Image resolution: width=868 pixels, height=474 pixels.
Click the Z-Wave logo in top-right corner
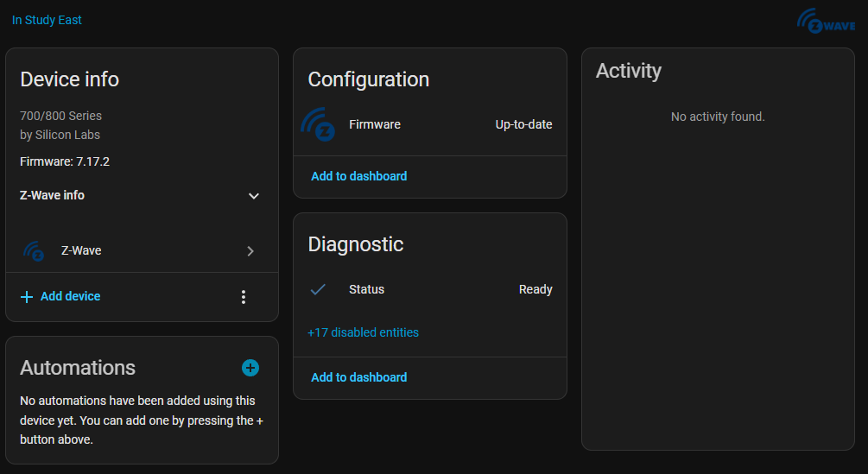point(826,22)
